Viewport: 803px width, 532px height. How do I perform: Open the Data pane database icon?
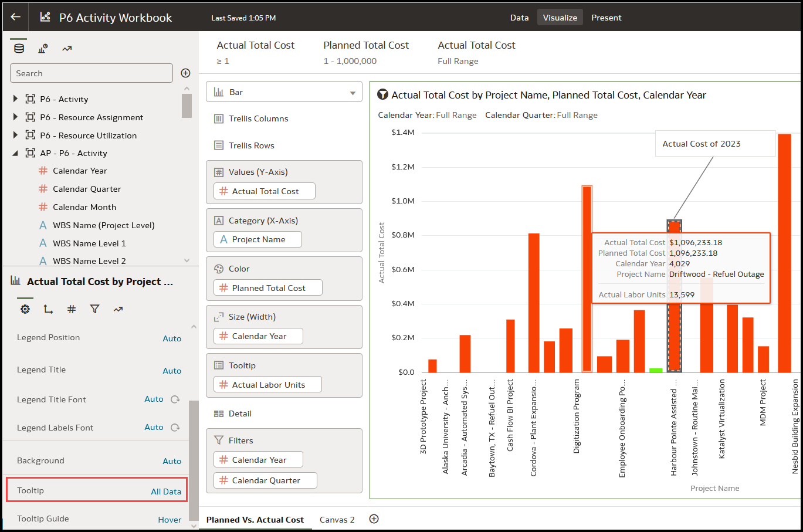point(19,49)
